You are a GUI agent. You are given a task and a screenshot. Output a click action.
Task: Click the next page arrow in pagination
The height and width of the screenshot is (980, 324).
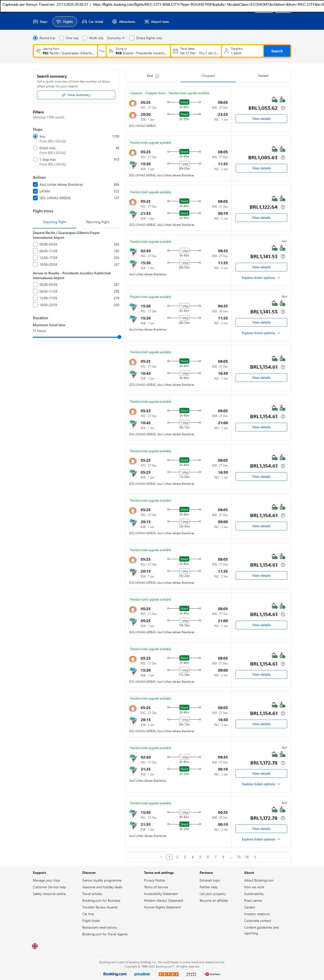[x=255, y=857]
